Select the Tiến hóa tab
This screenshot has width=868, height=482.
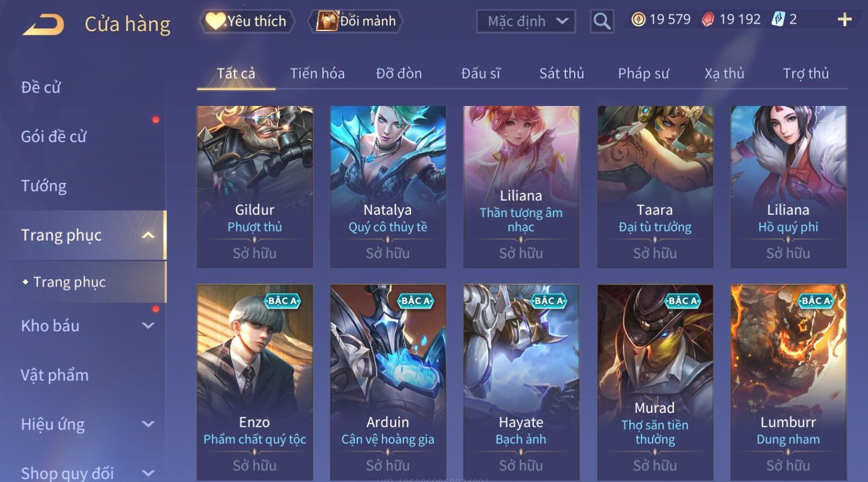coord(317,73)
